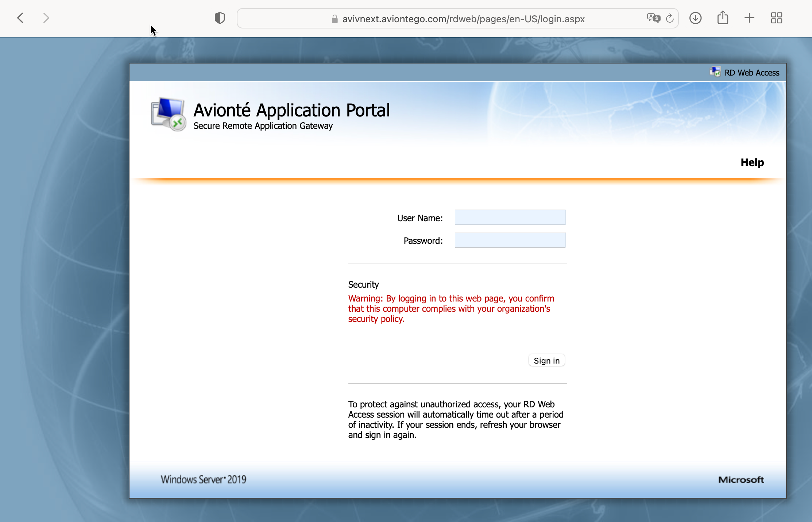This screenshot has width=812, height=522.
Task: Click the Safari back arrow
Action: point(20,18)
